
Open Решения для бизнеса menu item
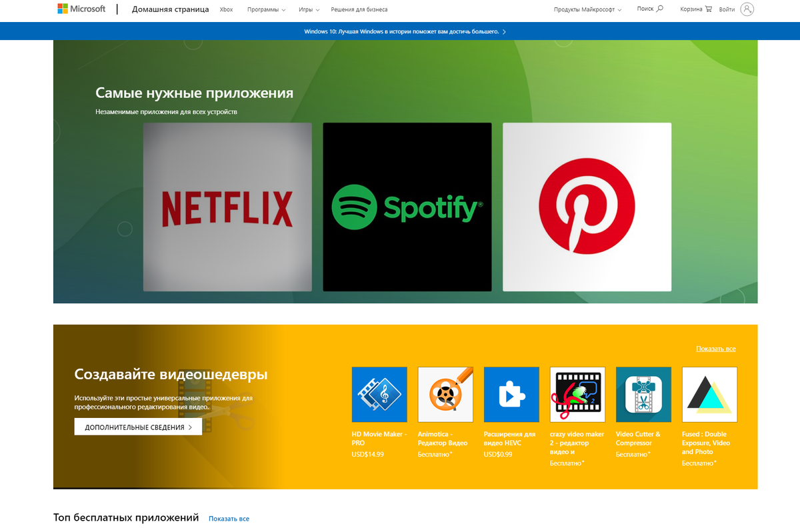[359, 10]
